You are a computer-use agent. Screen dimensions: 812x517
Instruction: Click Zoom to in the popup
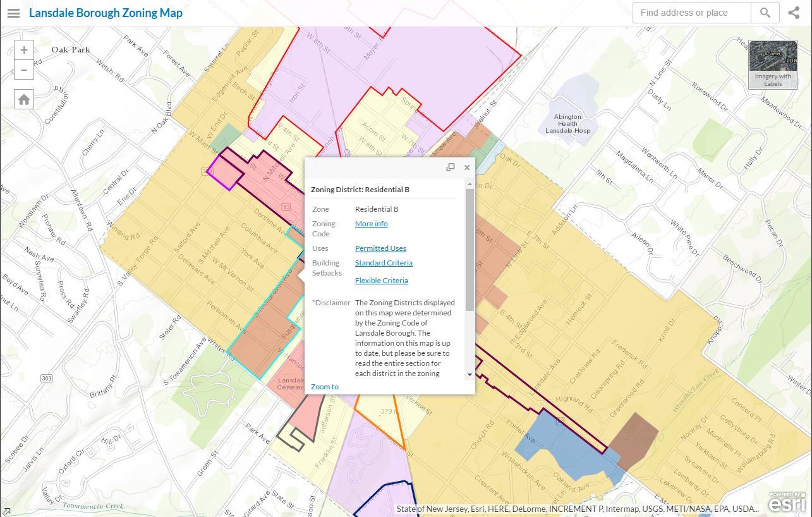coord(325,386)
